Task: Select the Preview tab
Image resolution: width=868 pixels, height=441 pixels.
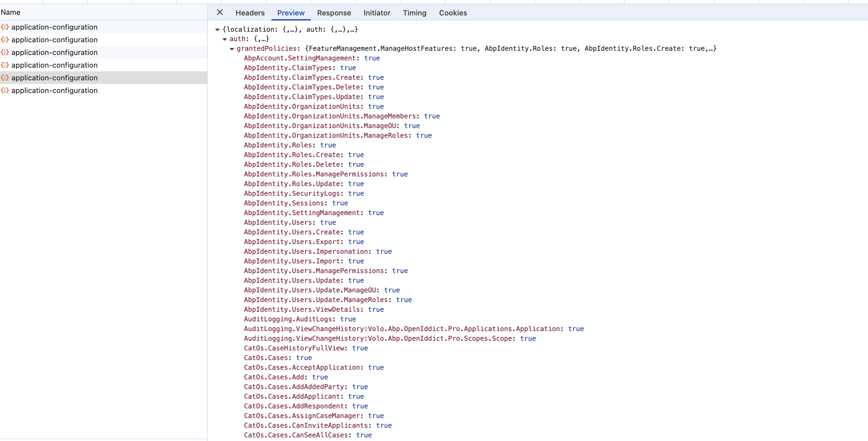Action: click(x=291, y=13)
